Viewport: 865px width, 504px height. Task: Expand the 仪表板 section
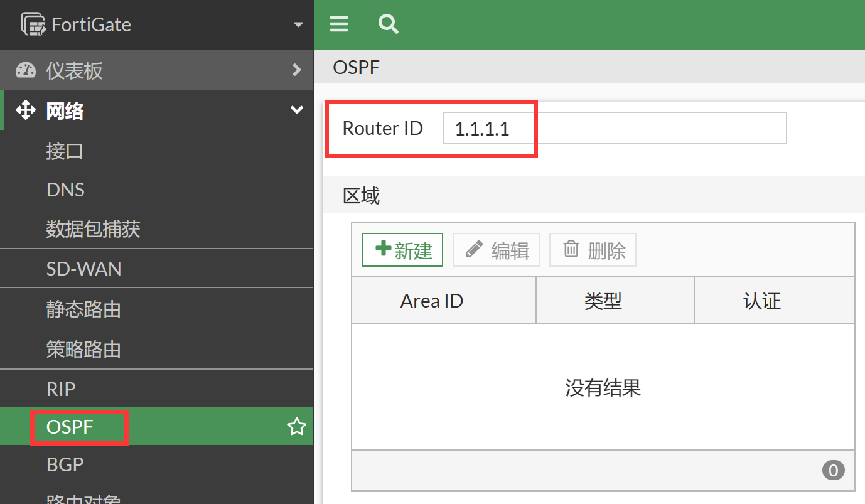click(x=296, y=70)
